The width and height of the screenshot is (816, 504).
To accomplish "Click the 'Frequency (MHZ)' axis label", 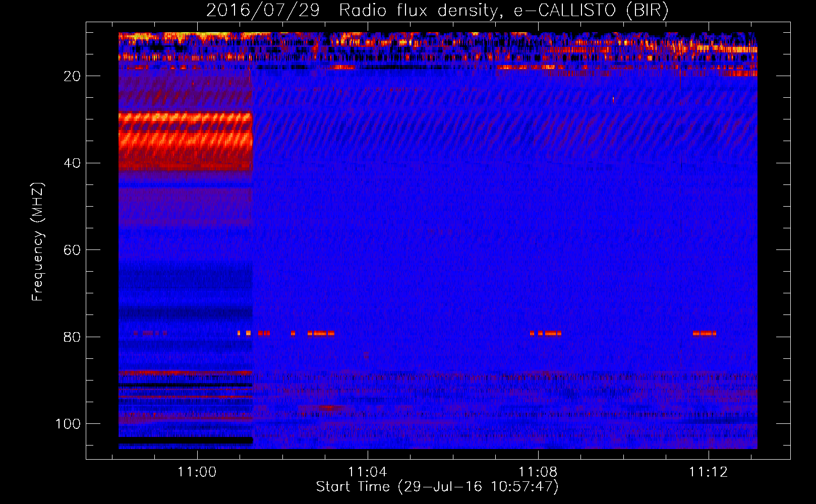I will (38, 241).
